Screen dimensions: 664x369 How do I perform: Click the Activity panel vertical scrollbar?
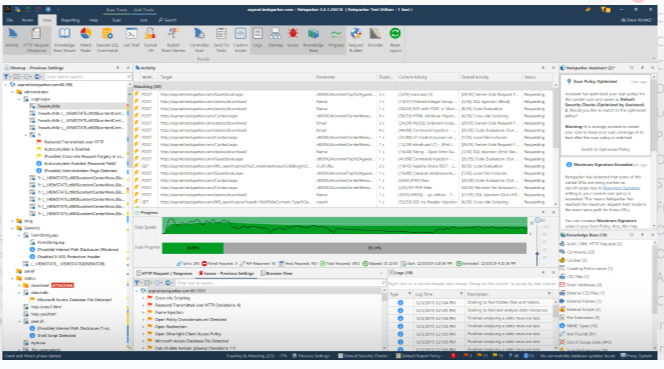coord(555,144)
